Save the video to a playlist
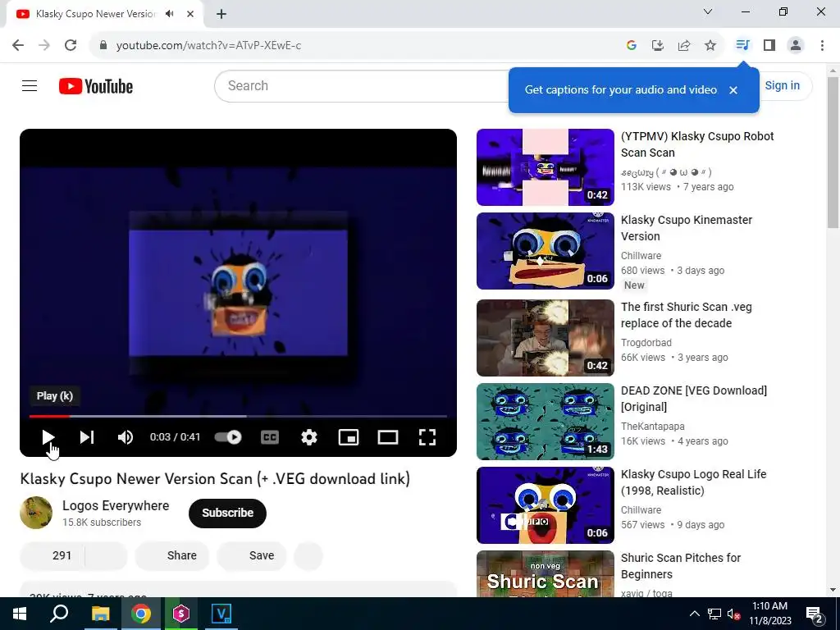 (x=252, y=555)
